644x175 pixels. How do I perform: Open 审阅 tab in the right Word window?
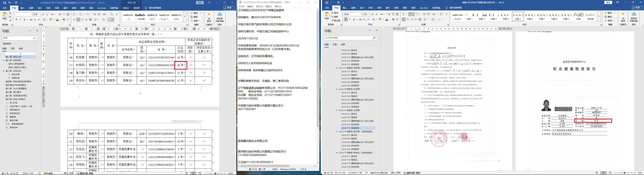click(396, 8)
